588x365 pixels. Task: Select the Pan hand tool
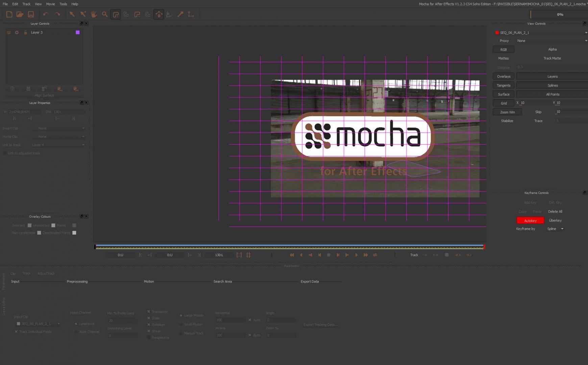click(94, 14)
